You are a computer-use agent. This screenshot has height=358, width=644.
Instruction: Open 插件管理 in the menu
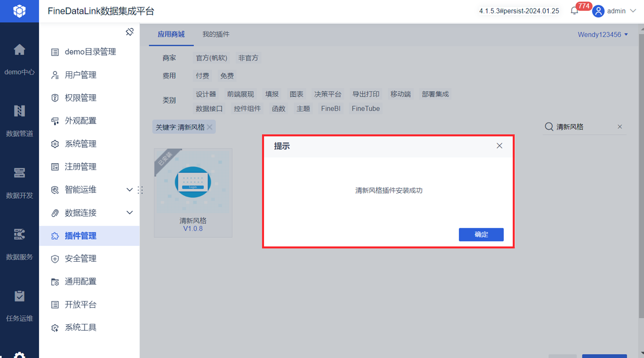point(89,236)
